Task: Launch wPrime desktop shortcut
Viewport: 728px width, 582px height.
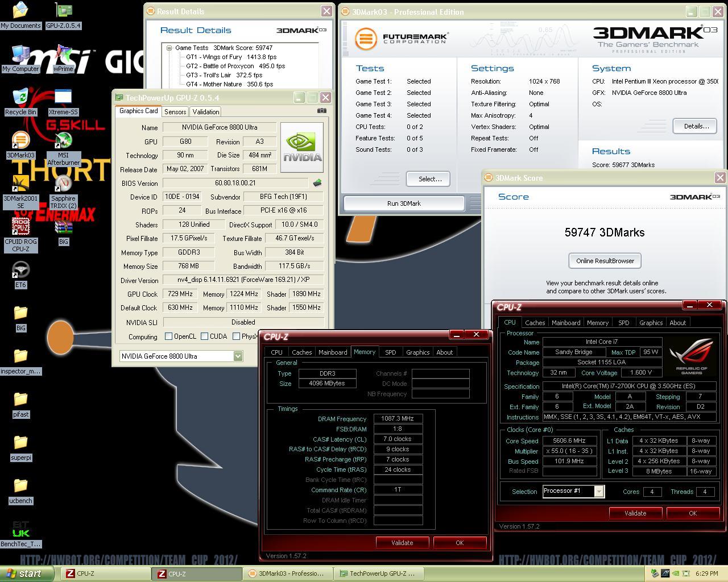Action: pos(63,58)
